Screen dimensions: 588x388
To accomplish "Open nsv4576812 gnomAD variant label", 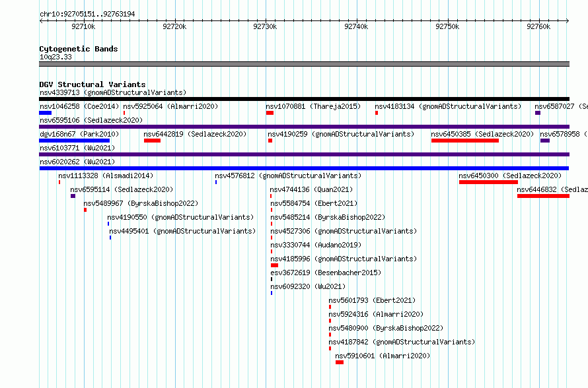I will [x=288, y=176].
